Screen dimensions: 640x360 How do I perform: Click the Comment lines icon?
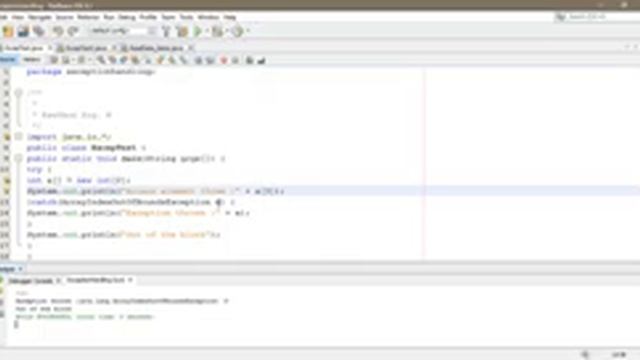point(249,60)
